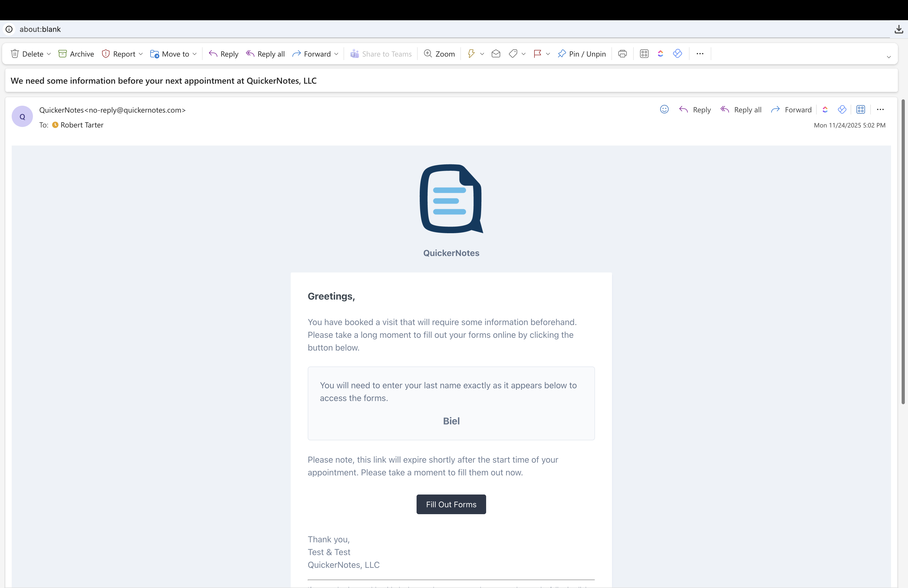The width and height of the screenshot is (908, 588).
Task: Open top toolbar more options ellipsis
Action: (x=700, y=54)
